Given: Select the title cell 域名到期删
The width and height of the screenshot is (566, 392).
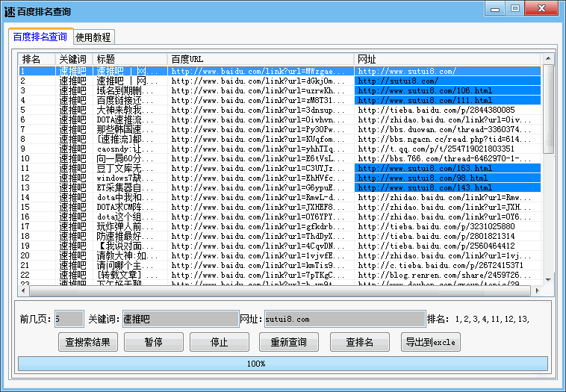Looking at the screenshot, I should coord(130,90).
